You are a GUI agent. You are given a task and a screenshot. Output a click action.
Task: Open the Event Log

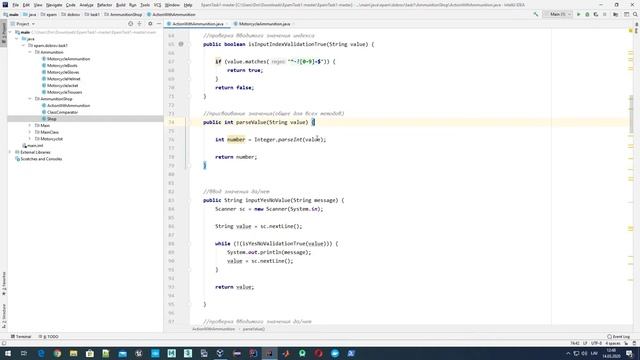618,337
